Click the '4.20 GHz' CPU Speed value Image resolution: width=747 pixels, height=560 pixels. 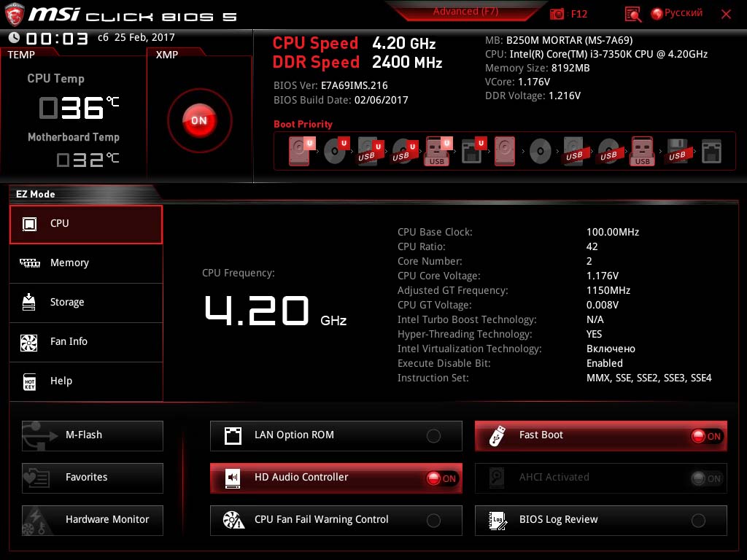pyautogui.click(x=404, y=43)
